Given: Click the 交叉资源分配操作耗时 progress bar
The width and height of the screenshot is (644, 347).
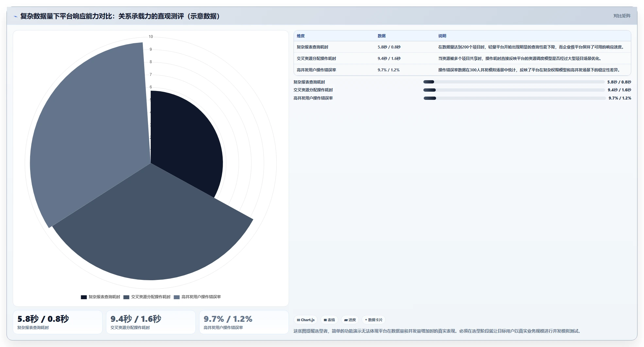Looking at the screenshot, I should 514,90.
